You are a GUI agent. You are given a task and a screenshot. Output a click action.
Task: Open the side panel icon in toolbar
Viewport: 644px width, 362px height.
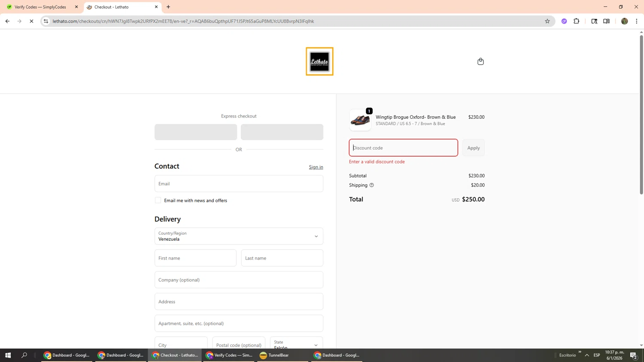point(606,21)
